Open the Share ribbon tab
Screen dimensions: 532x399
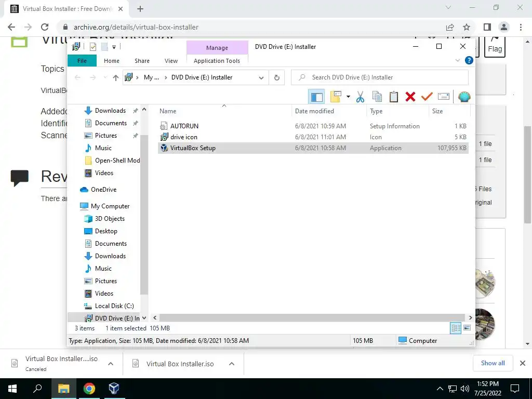click(x=142, y=61)
